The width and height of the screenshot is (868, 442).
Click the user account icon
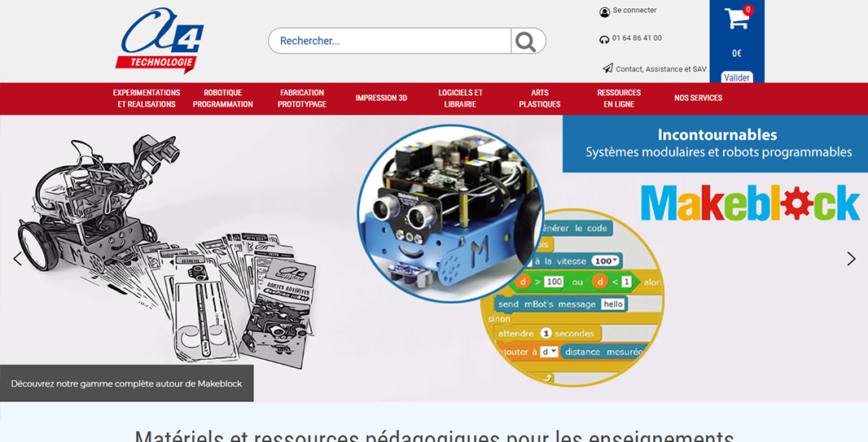coord(604,12)
